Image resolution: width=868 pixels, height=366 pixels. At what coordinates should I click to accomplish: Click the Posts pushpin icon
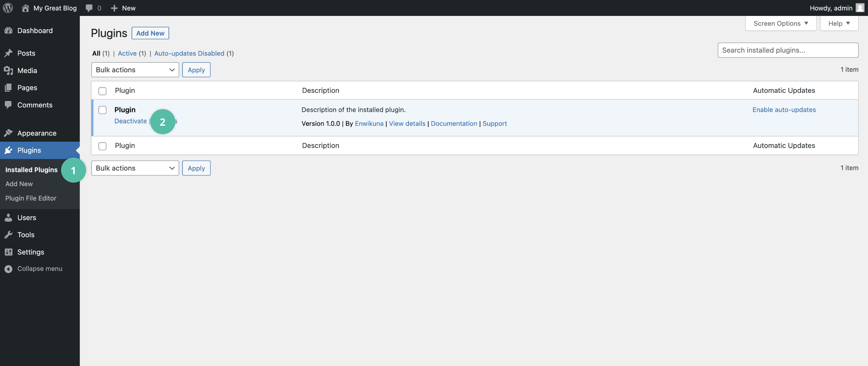pyautogui.click(x=8, y=53)
